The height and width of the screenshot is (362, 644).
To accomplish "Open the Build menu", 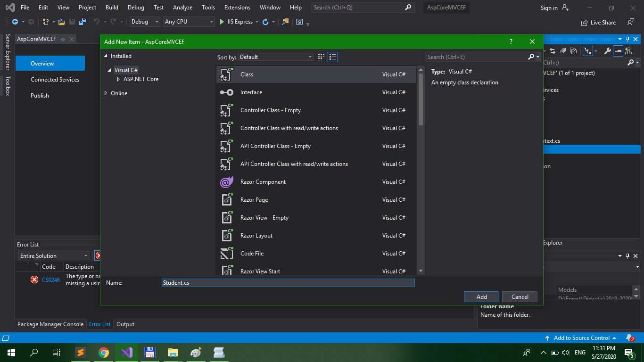I will [x=112, y=8].
